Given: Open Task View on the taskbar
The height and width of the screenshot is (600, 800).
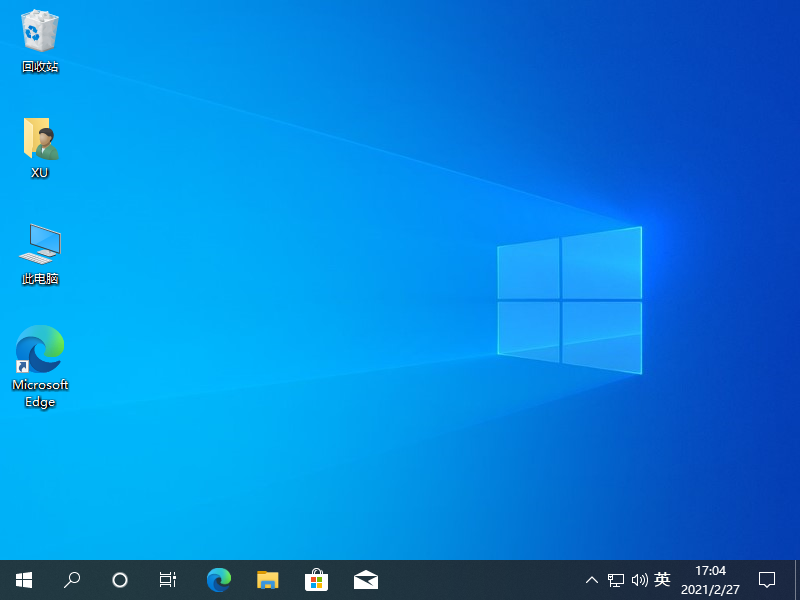Looking at the screenshot, I should click(167, 579).
